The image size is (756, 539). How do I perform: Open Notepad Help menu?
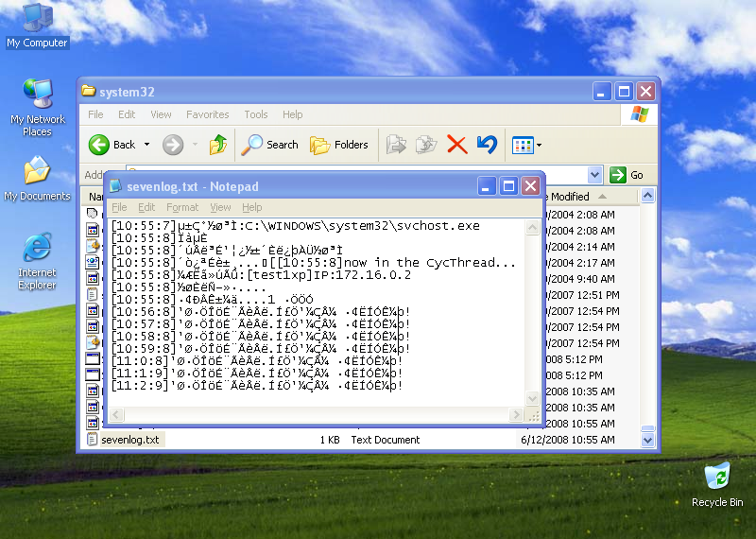pyautogui.click(x=252, y=207)
